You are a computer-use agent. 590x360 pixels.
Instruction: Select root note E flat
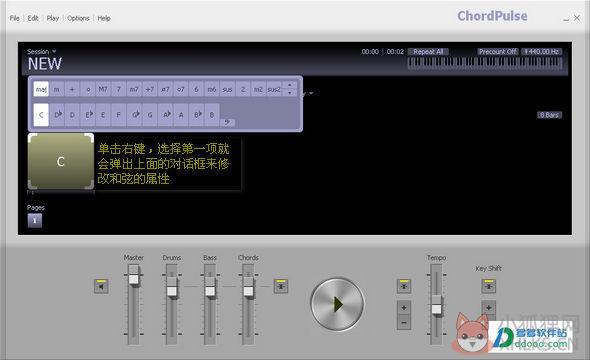[88, 115]
